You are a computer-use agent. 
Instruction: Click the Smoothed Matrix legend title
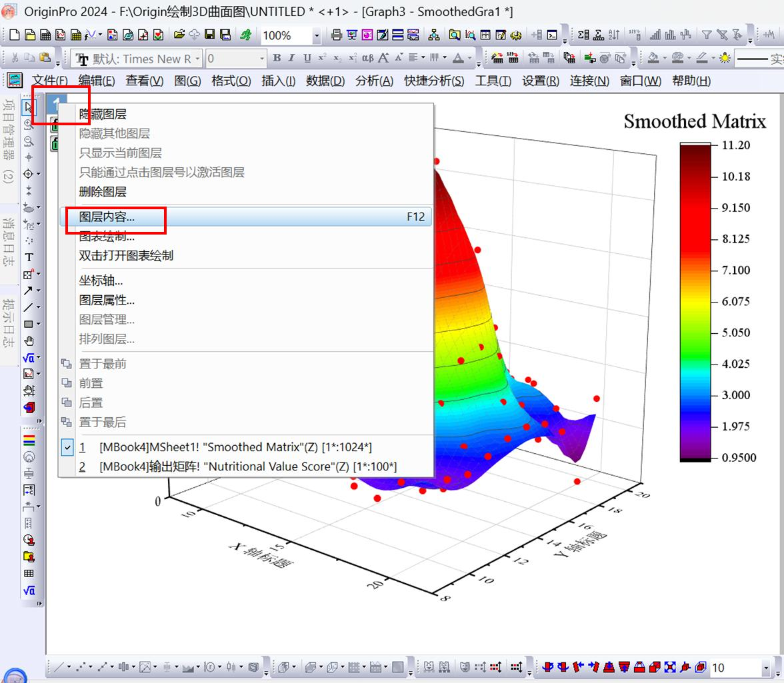(x=695, y=121)
